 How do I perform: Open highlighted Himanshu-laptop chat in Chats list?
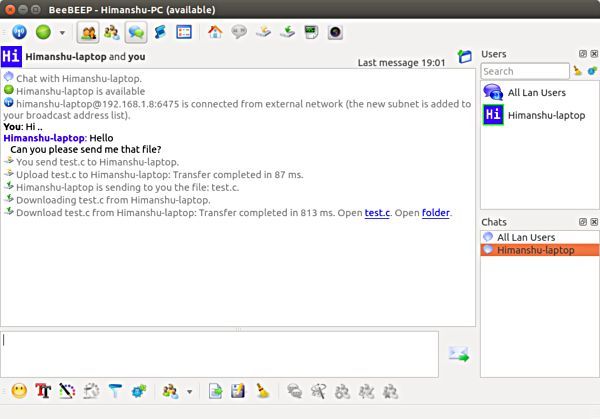click(540, 250)
